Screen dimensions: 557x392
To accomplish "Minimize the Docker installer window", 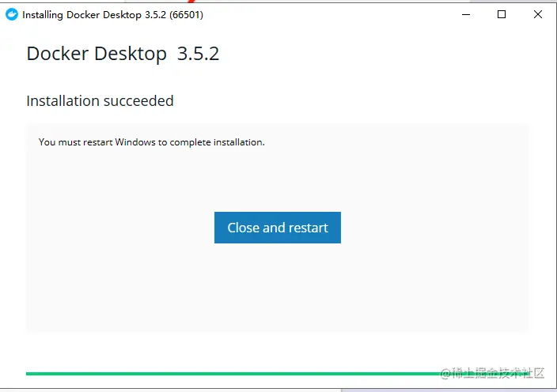I will tap(466, 14).
